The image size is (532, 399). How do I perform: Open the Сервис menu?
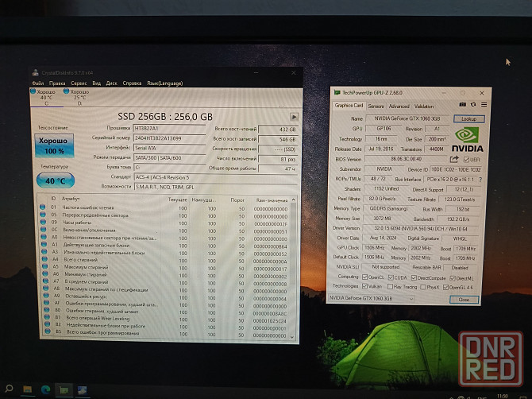pos(79,82)
